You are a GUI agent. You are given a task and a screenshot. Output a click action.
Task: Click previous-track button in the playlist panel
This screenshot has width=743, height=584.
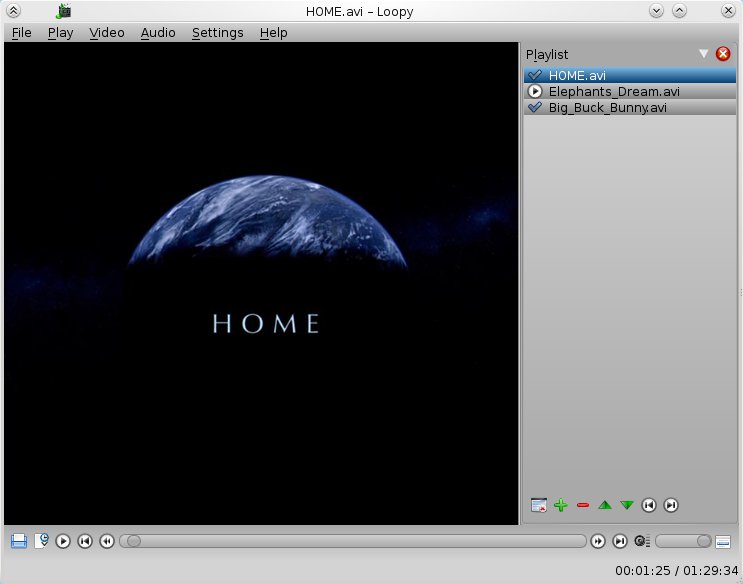click(x=649, y=505)
